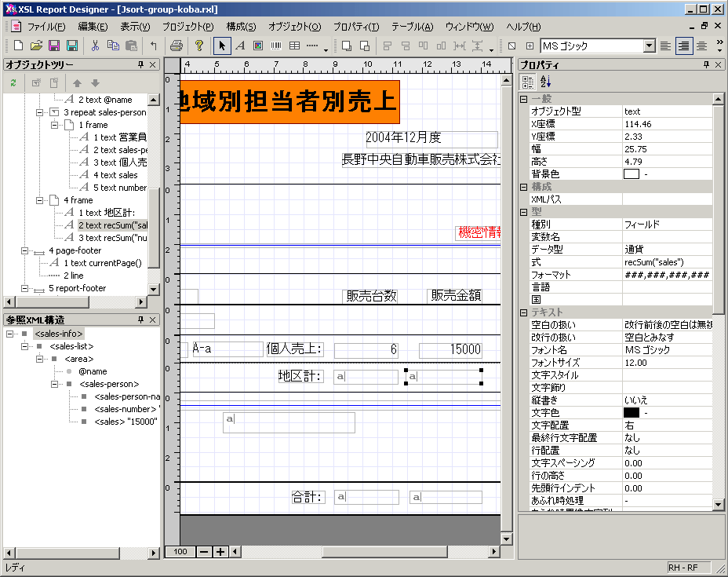The height and width of the screenshot is (577, 728).
Task: Click the paste clipboard icon
Action: (x=131, y=46)
